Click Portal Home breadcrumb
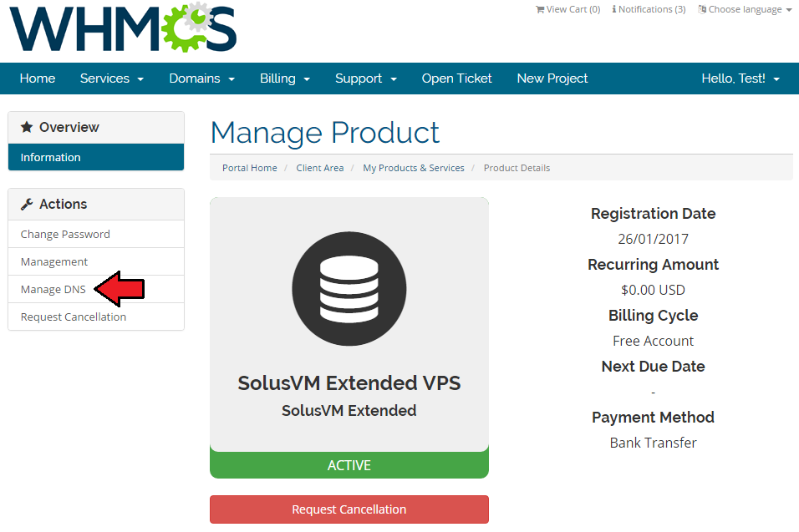This screenshot has height=532, width=799. click(250, 168)
